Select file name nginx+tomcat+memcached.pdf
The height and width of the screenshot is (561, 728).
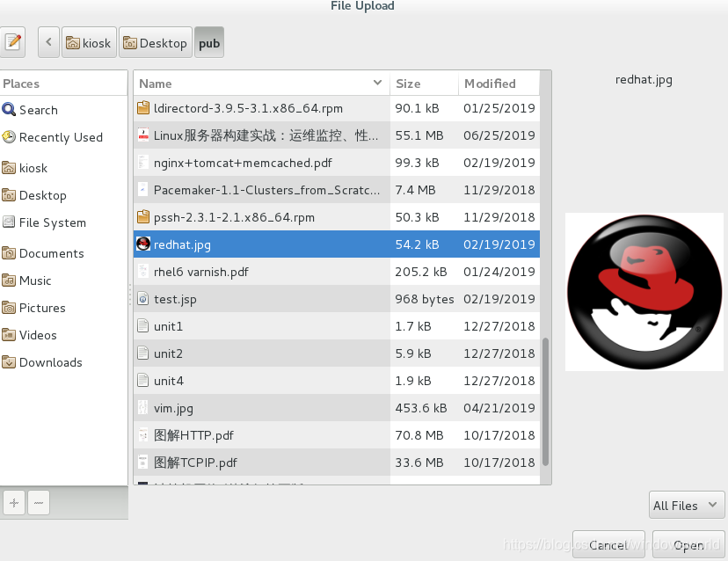click(243, 163)
